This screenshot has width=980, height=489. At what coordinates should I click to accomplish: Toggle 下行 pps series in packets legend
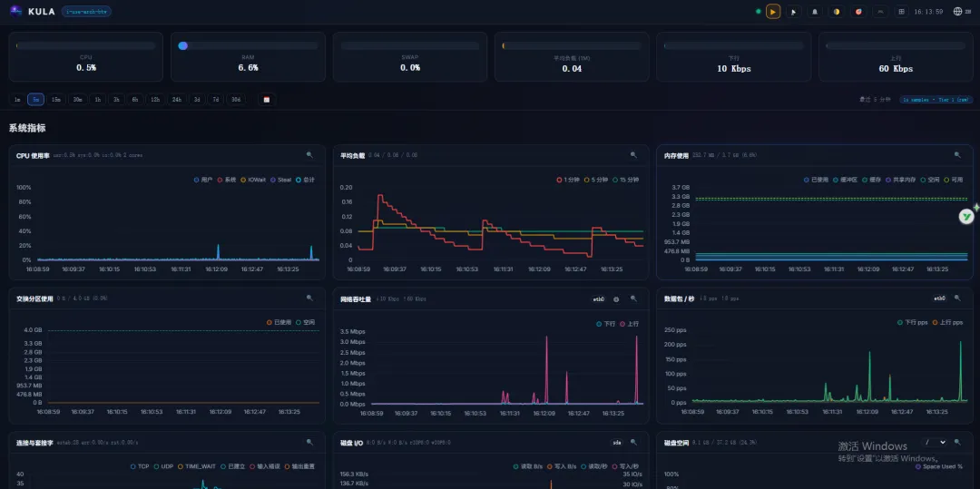[913, 323]
